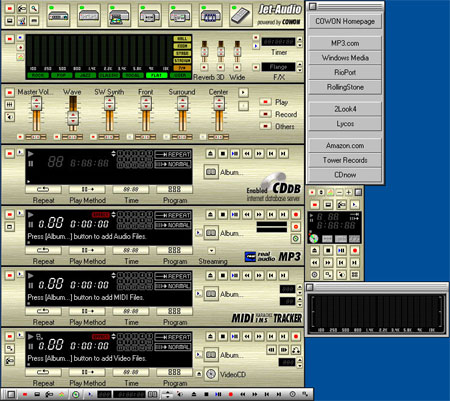Screen dimensions: 450x401
Task: Open Album list in MP3 player panel
Action: point(211,233)
